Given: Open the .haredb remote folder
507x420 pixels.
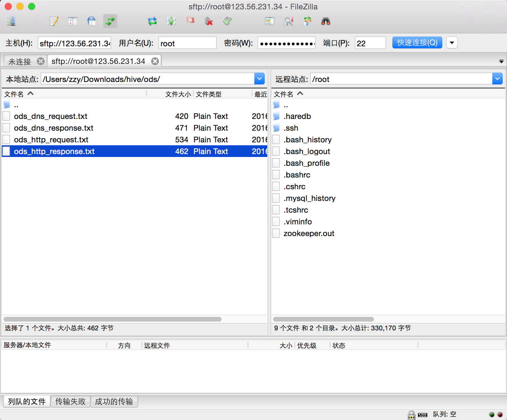Looking at the screenshot, I should click(388, 116).
